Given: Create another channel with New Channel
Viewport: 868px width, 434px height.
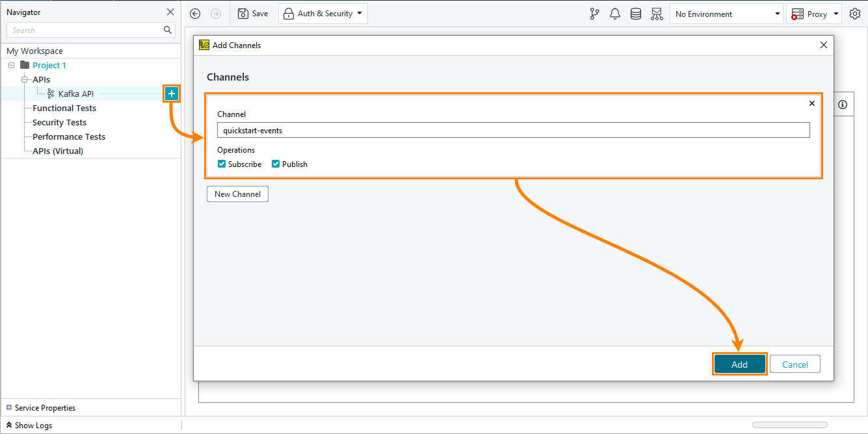Looking at the screenshot, I should 237,194.
